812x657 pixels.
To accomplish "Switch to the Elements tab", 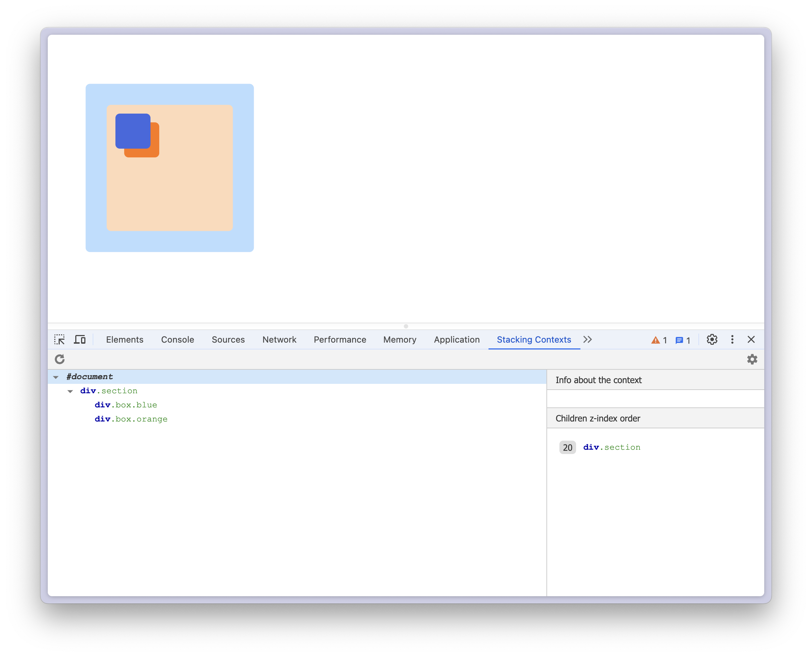I will pos(124,339).
